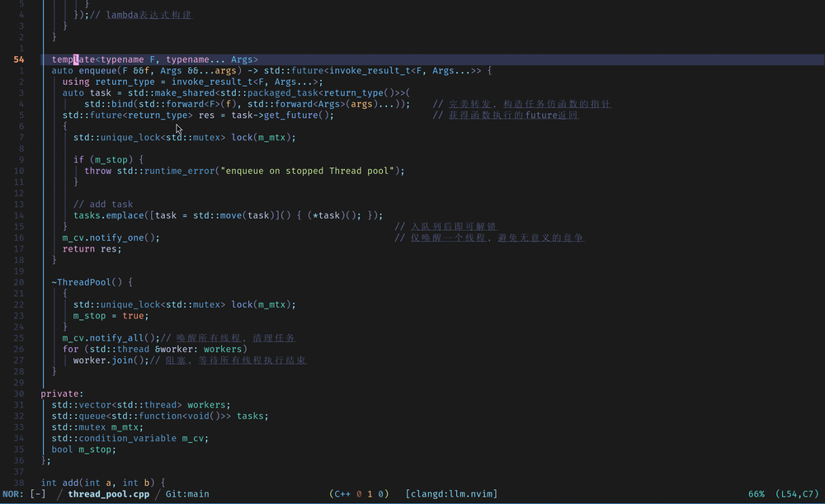Click the 'private:' access specifier
The image size is (825, 504).
62,393
